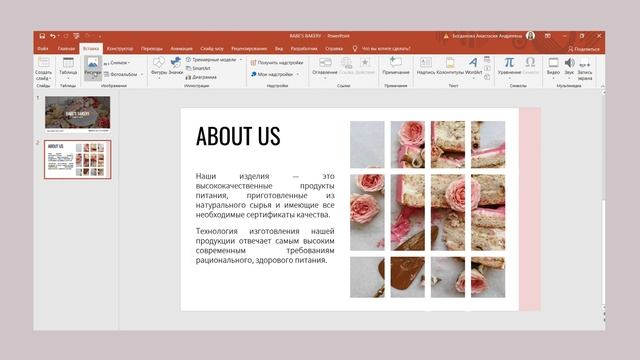Insert a table (Таблица)
The width and height of the screenshot is (640, 360).
pos(68,68)
